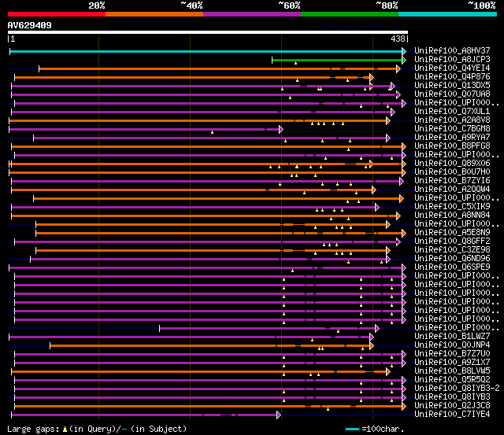Click the UniRef100_A9RYA7 label
This screenshot has height=435, width=504.
click(x=452, y=137)
